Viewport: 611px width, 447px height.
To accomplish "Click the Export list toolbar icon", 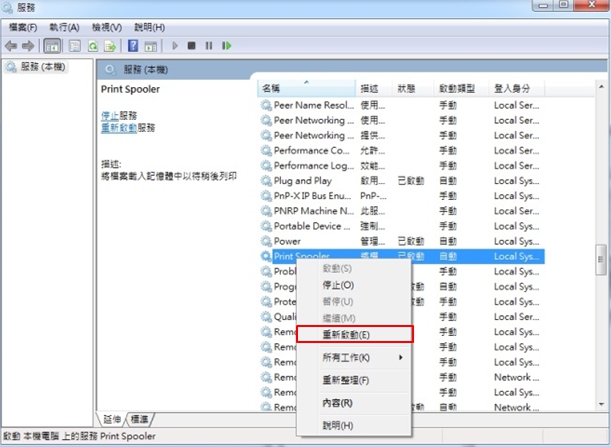I will (109, 45).
